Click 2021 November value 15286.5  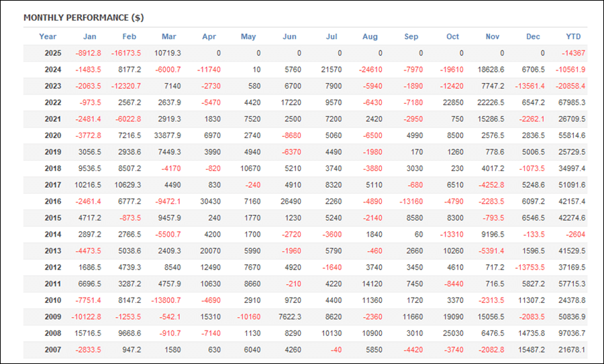point(491,119)
